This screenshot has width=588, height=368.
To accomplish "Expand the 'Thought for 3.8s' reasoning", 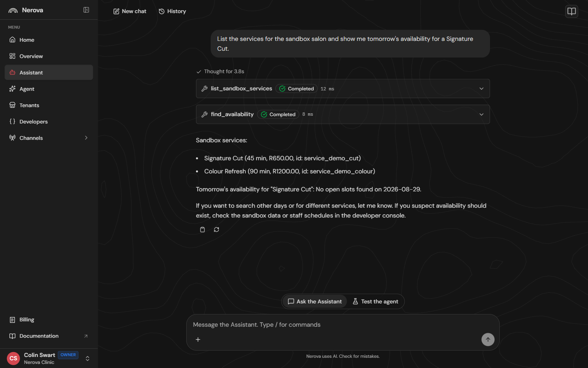I will point(220,72).
